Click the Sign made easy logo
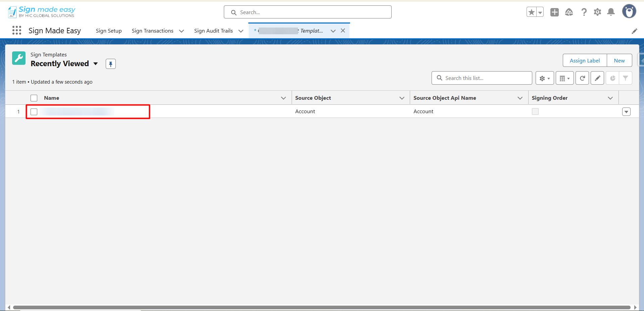The width and height of the screenshot is (644, 311). click(42, 12)
